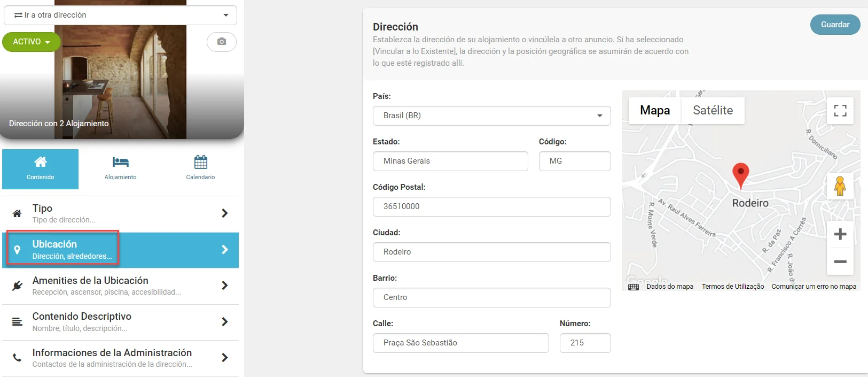Open the País country dropdown
This screenshot has width=868, height=377.
pos(491,116)
